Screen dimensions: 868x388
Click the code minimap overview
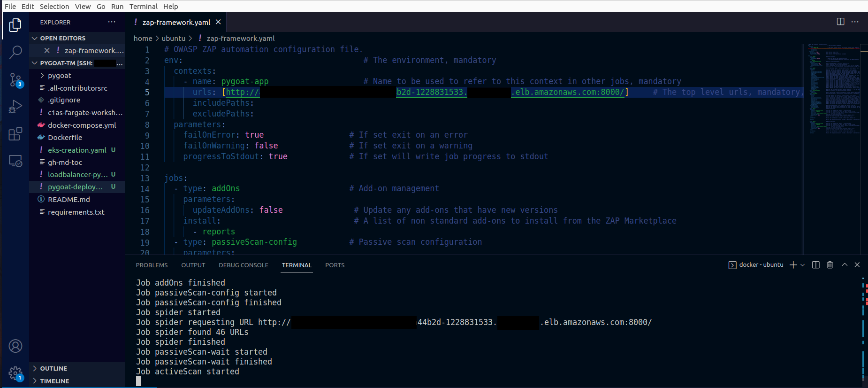coord(834,89)
